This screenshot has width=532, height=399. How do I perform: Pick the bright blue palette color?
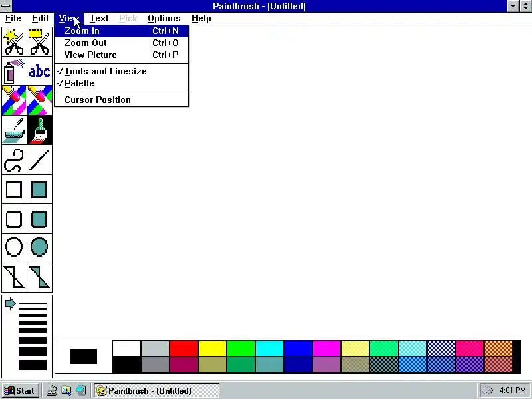point(298,348)
